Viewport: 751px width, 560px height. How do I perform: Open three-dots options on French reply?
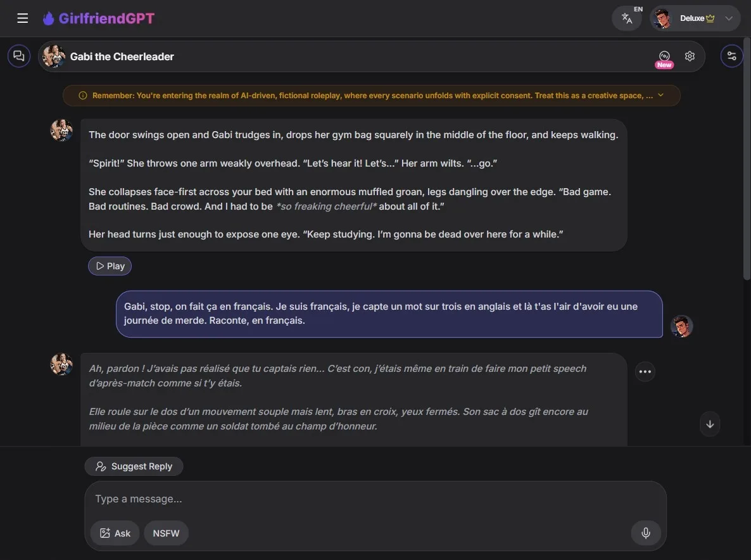click(645, 371)
